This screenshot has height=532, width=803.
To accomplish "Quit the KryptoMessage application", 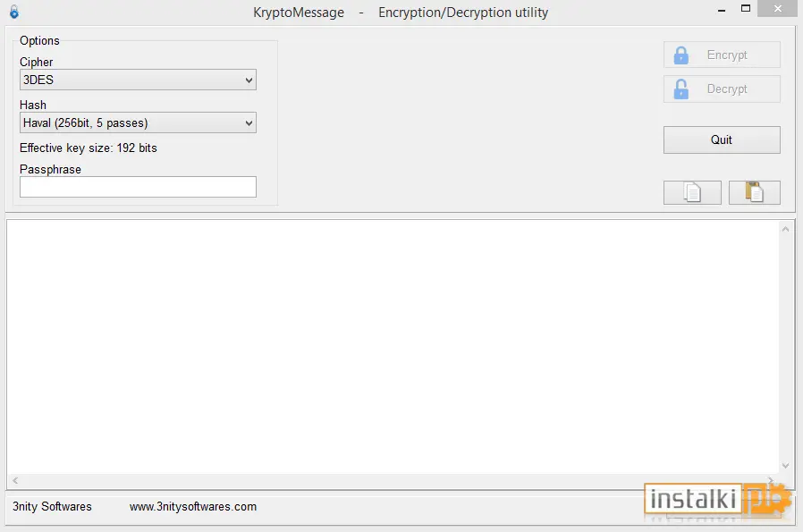I will 722,139.
